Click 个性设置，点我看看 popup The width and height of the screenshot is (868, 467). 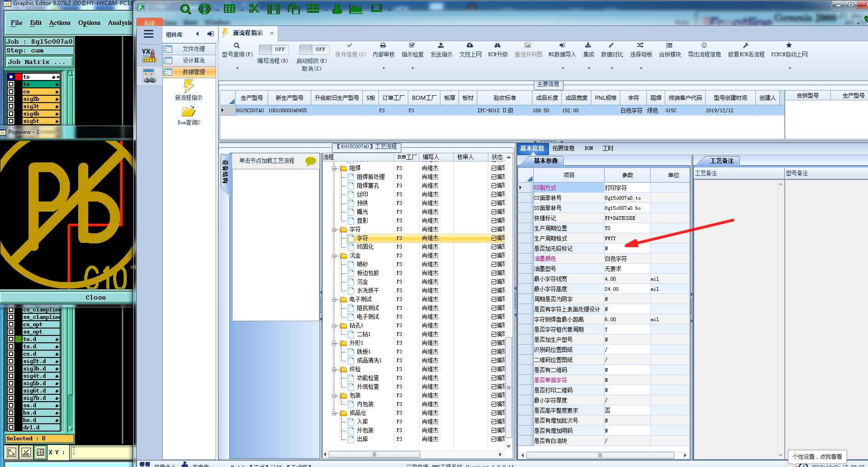pos(817,456)
